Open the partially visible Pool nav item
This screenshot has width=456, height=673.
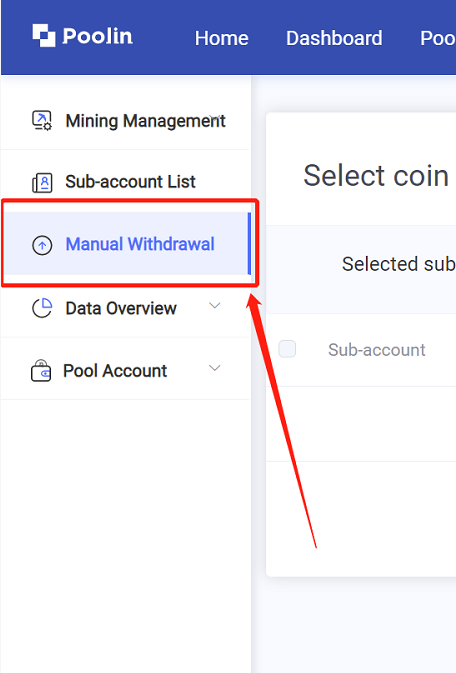pyautogui.click(x=438, y=38)
